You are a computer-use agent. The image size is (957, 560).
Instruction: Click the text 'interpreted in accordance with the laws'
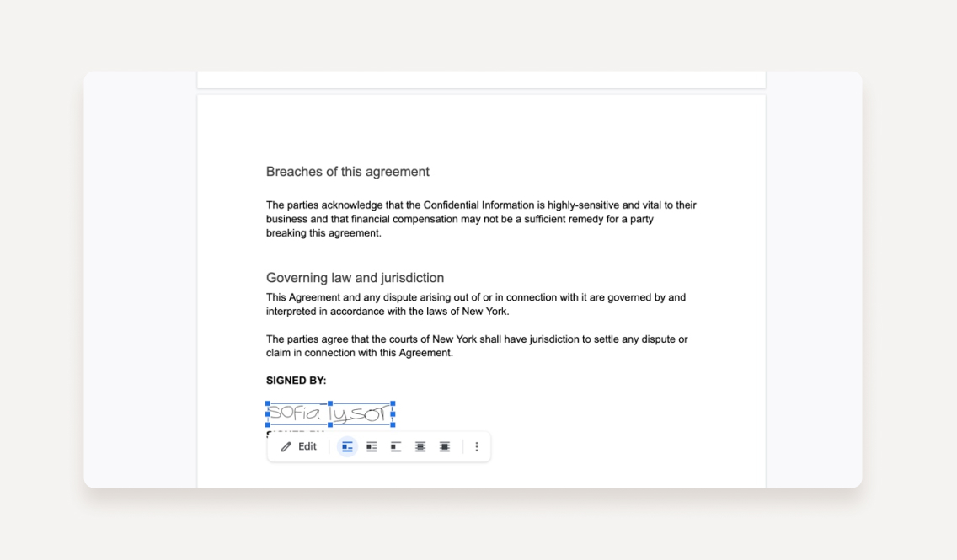357,311
